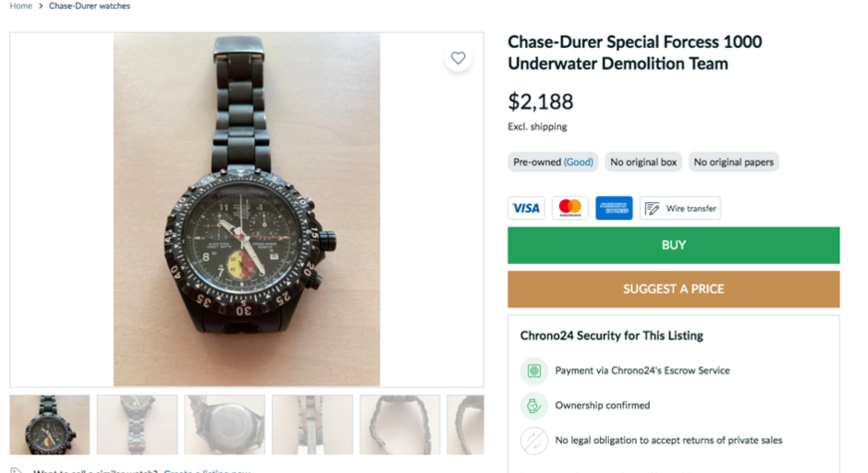Click the Ownership confirmed watch icon
Image resolution: width=868 pixels, height=473 pixels.
(534, 405)
